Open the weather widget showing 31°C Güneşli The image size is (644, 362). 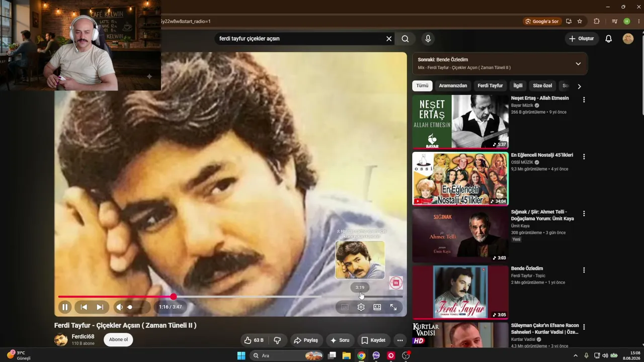click(x=19, y=355)
